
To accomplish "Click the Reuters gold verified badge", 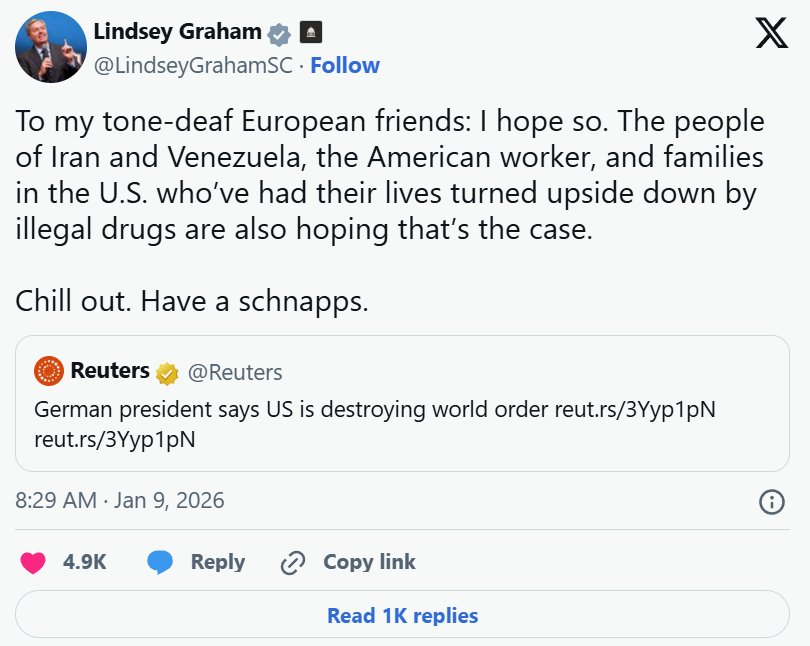I will [167, 373].
